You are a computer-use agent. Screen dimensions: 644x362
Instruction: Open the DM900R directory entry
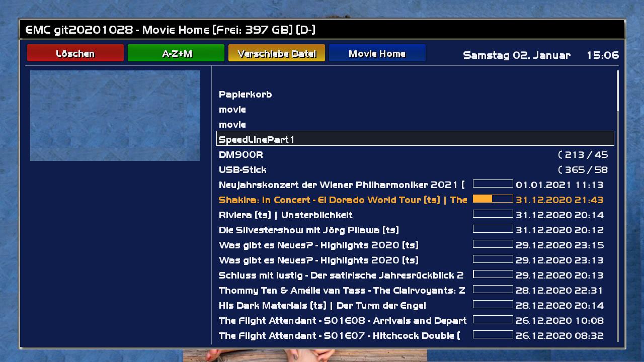[241, 155]
